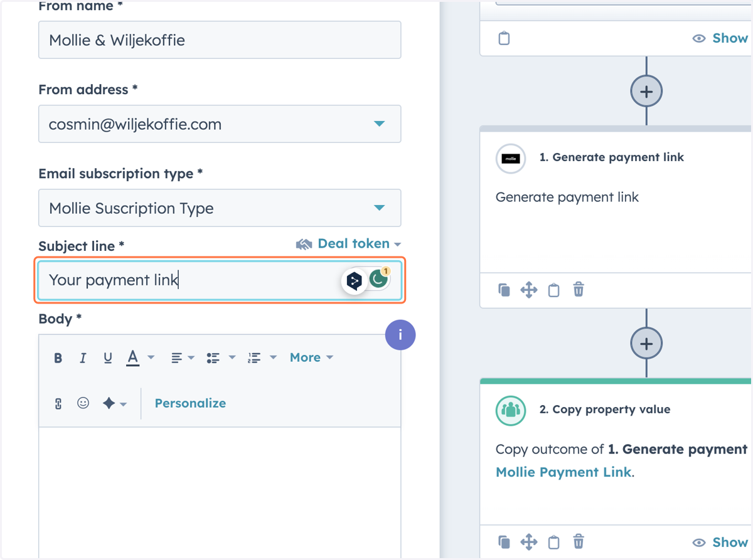753x560 pixels.
Task: Add a step above Copy property value
Action: [x=646, y=344]
